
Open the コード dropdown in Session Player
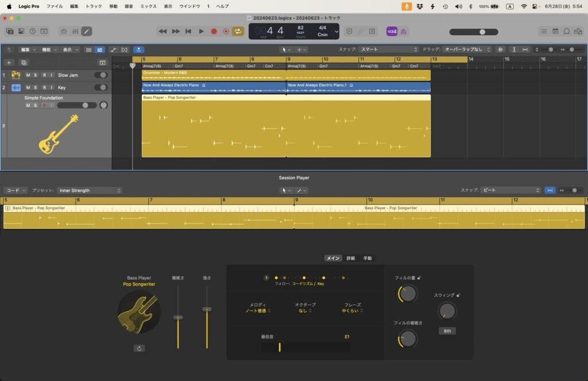click(x=16, y=191)
